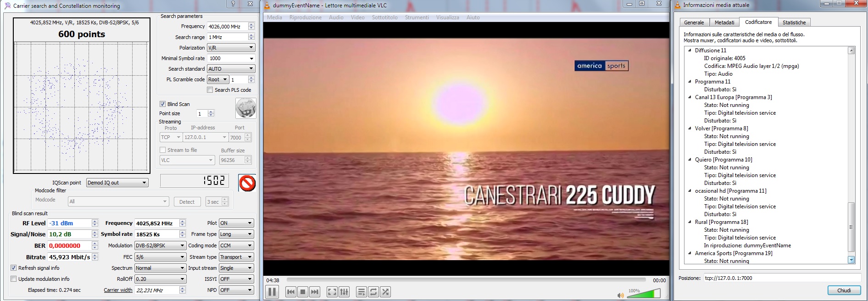The image size is (868, 301).
Task: Open the Riproduzione menu in VLC
Action: click(306, 17)
